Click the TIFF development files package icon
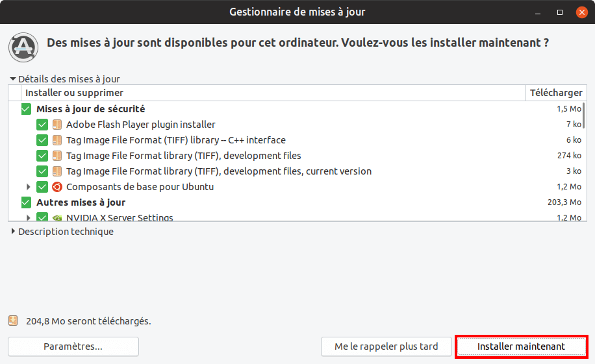The image size is (595, 364). [57, 156]
